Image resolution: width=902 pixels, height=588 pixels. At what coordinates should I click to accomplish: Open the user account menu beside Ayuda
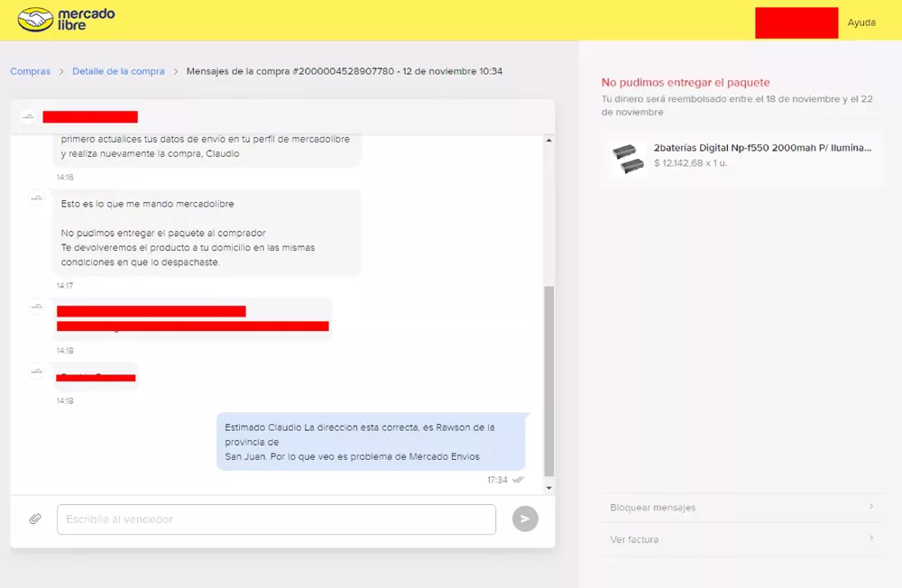(796, 23)
